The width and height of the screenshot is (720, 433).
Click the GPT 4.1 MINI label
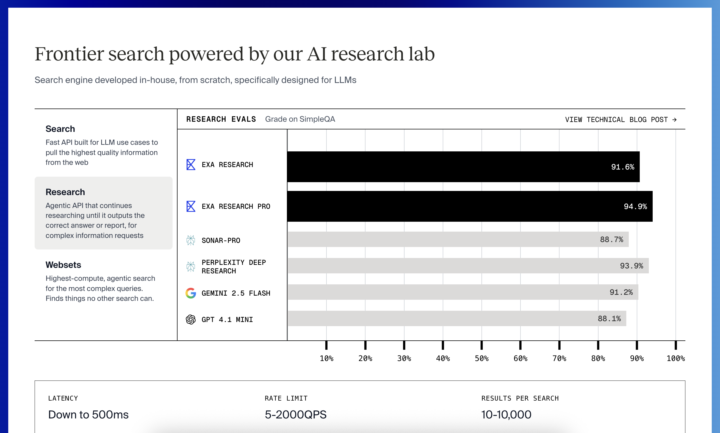coord(227,320)
